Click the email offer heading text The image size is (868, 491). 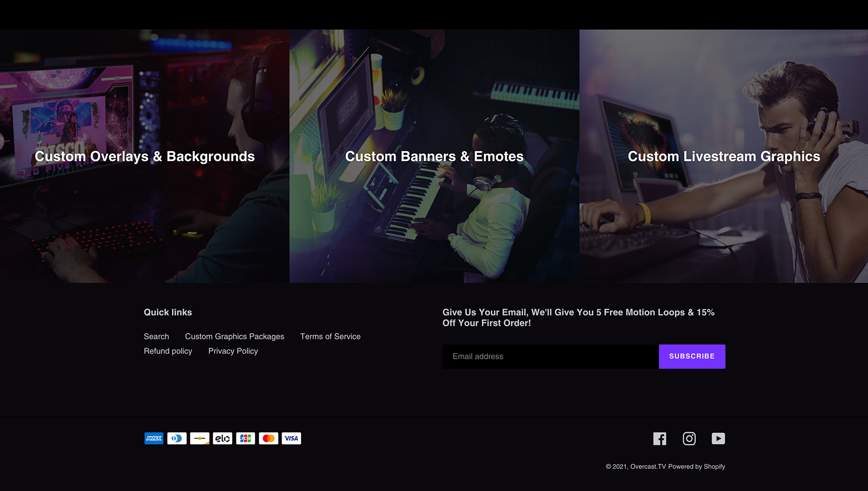(x=579, y=317)
